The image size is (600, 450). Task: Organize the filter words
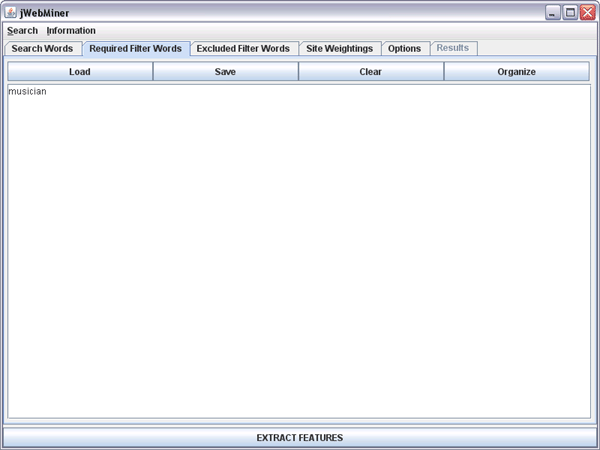pyautogui.click(x=517, y=72)
